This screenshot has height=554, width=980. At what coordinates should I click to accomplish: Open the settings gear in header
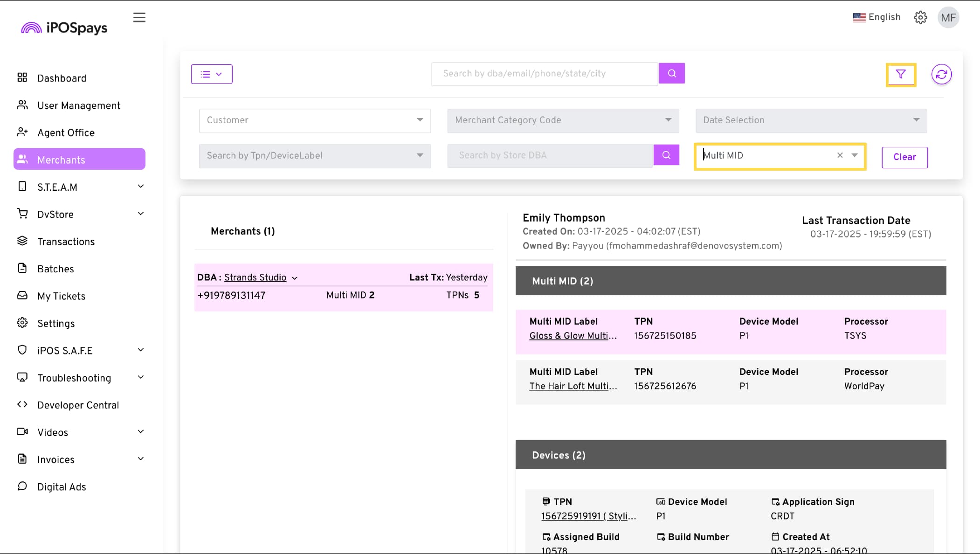pyautogui.click(x=920, y=18)
